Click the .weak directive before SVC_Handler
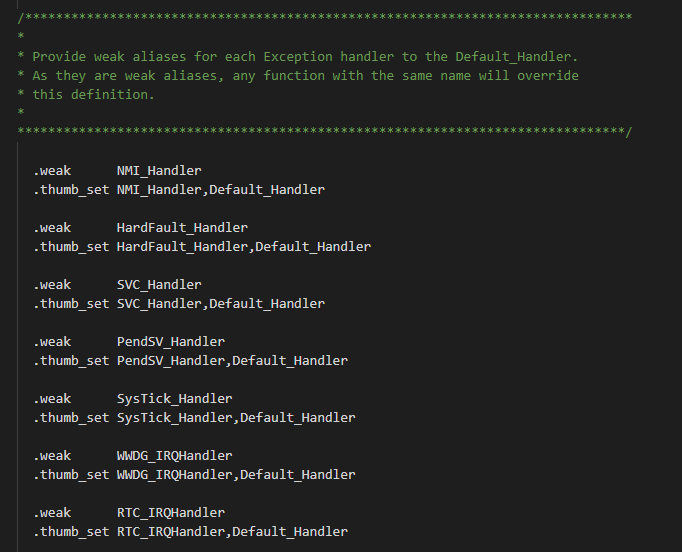 [x=52, y=285]
